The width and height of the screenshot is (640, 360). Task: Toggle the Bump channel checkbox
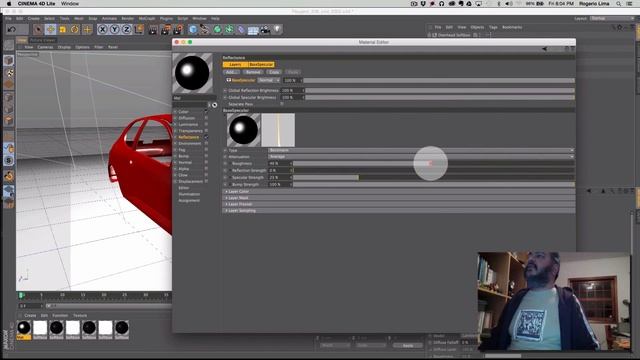coord(206,156)
